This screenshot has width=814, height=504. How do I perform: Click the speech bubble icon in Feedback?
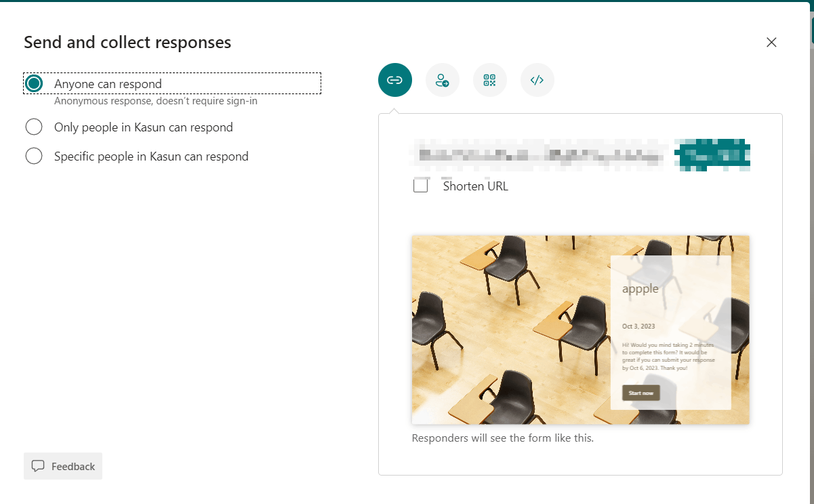tap(38, 466)
